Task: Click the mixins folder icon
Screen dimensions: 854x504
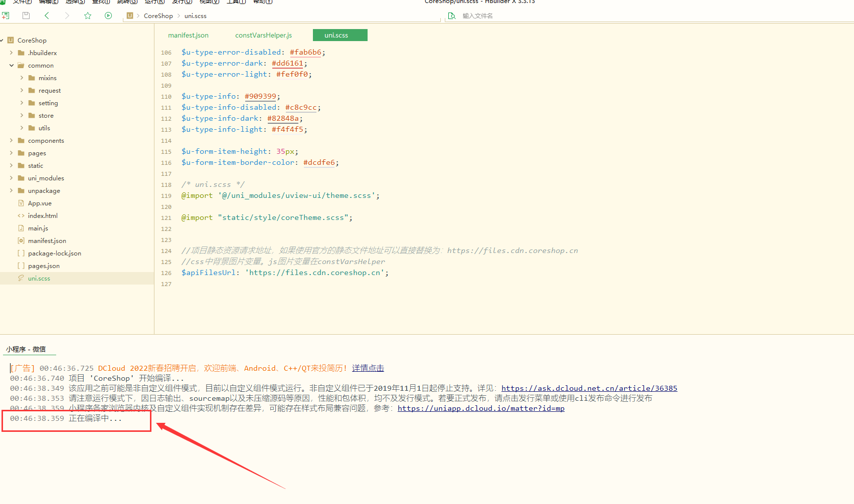Action: tap(32, 78)
